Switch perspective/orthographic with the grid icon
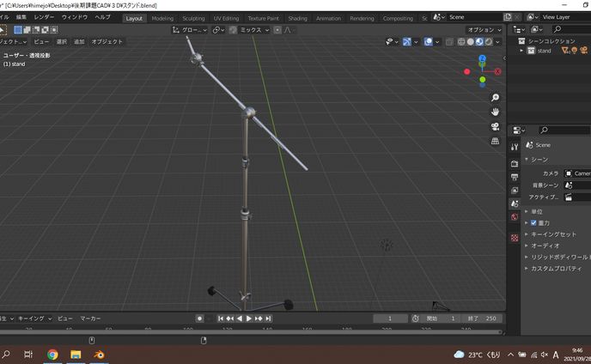The height and width of the screenshot is (364, 591). click(x=496, y=141)
